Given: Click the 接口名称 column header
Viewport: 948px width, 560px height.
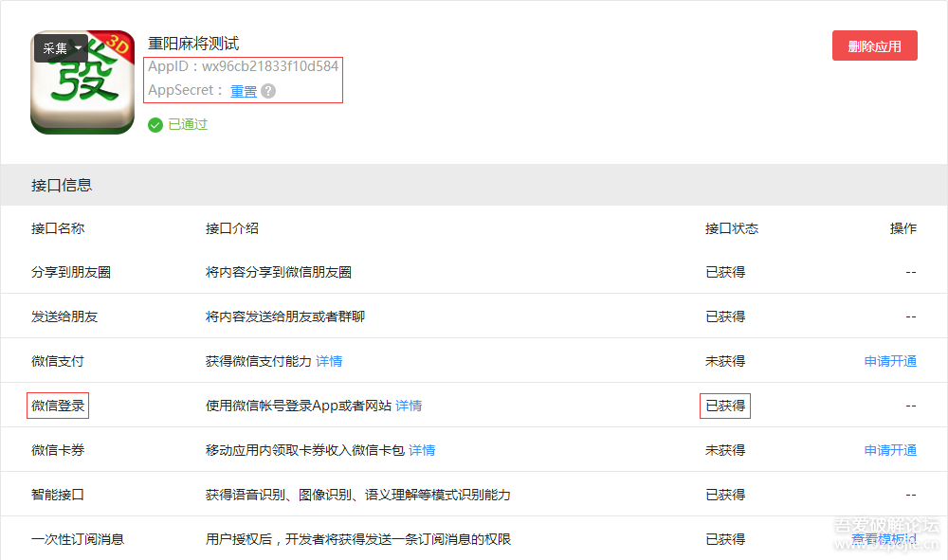Looking at the screenshot, I should tap(58, 228).
